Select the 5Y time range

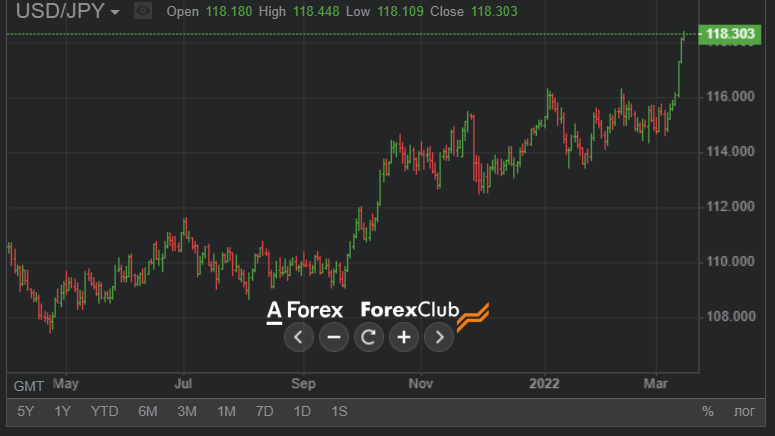click(25, 411)
